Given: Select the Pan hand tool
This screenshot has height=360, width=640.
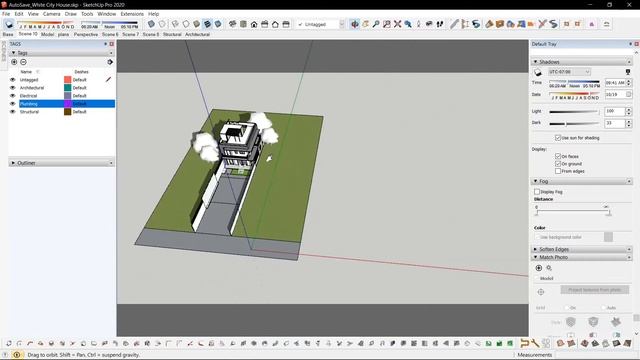Looking at the screenshot, I should point(365,24).
